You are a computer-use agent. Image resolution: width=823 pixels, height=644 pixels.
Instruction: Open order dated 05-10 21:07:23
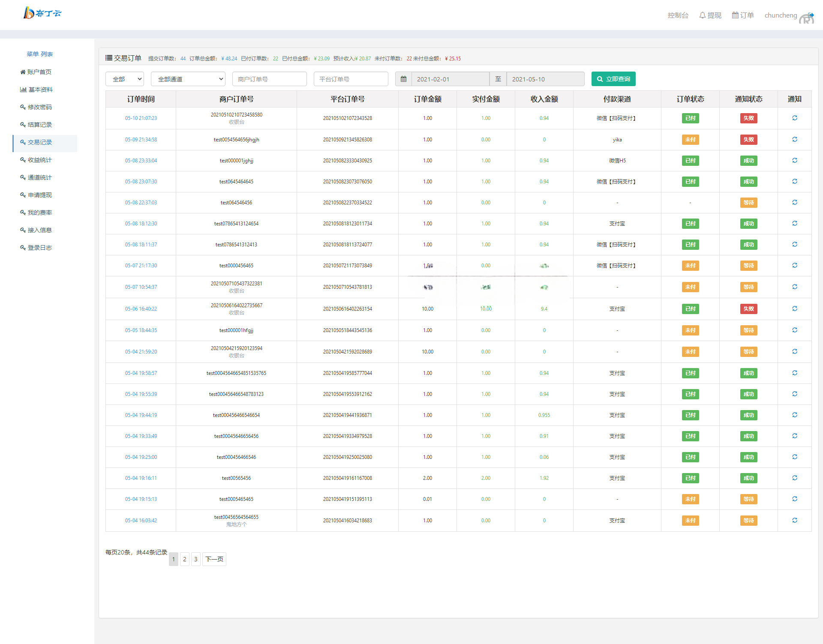(141, 118)
